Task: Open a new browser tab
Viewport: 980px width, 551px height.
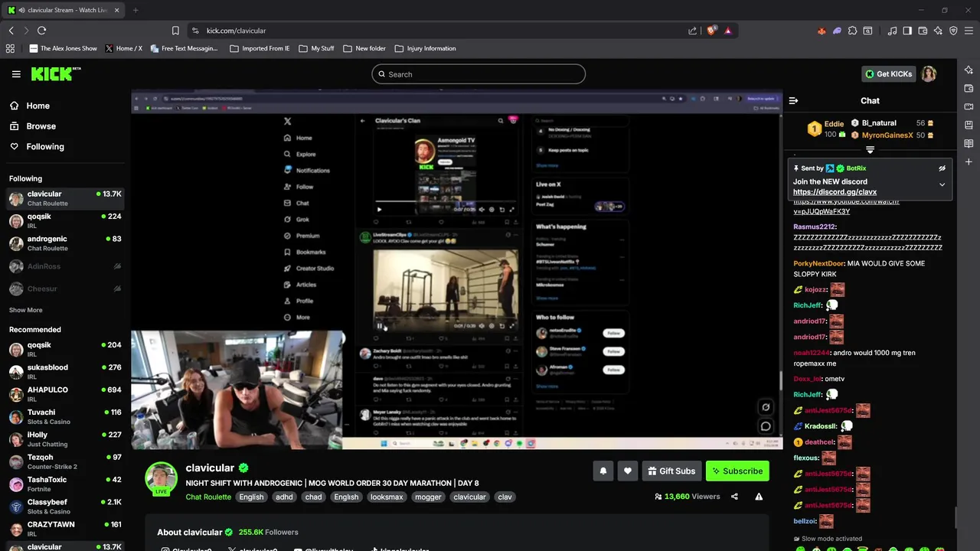Action: (136, 10)
